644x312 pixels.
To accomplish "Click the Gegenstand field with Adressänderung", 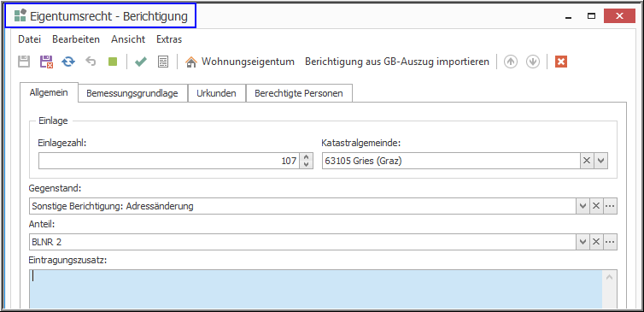I will click(302, 206).
